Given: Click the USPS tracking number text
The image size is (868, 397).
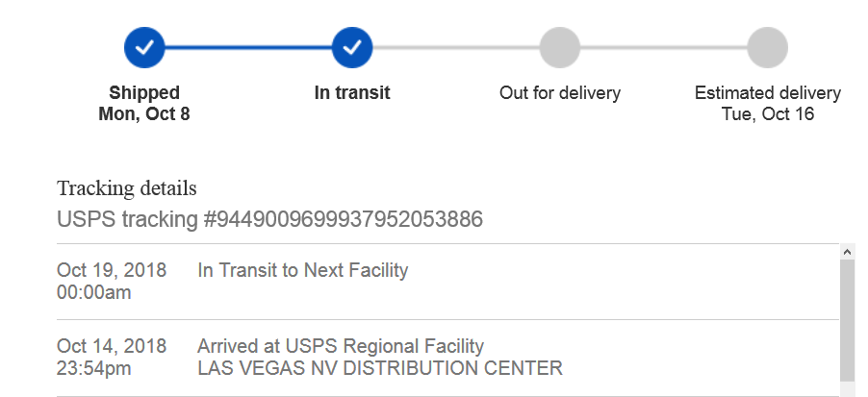Looking at the screenshot, I should 269,219.
